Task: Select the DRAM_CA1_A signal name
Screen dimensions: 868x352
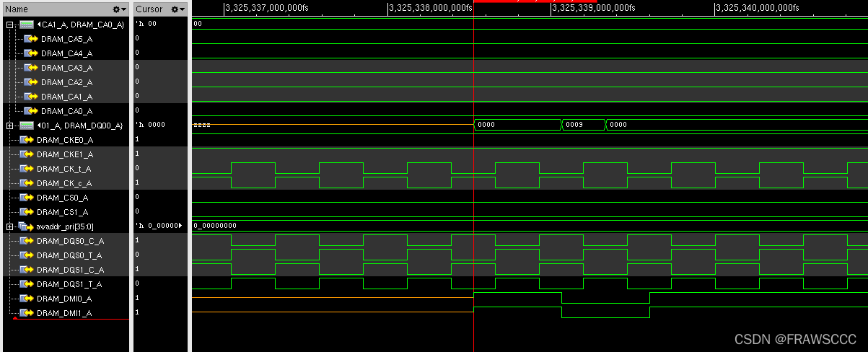Action: coord(66,97)
